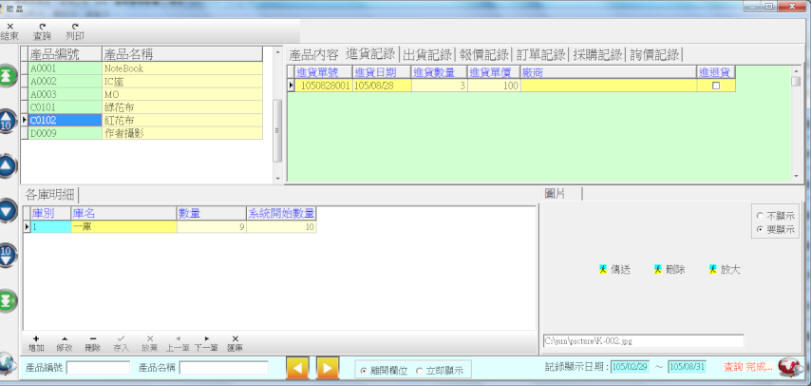This screenshot has height=386, width=811.
Task: Go to next record with blue down arrow
Action: 8,211
